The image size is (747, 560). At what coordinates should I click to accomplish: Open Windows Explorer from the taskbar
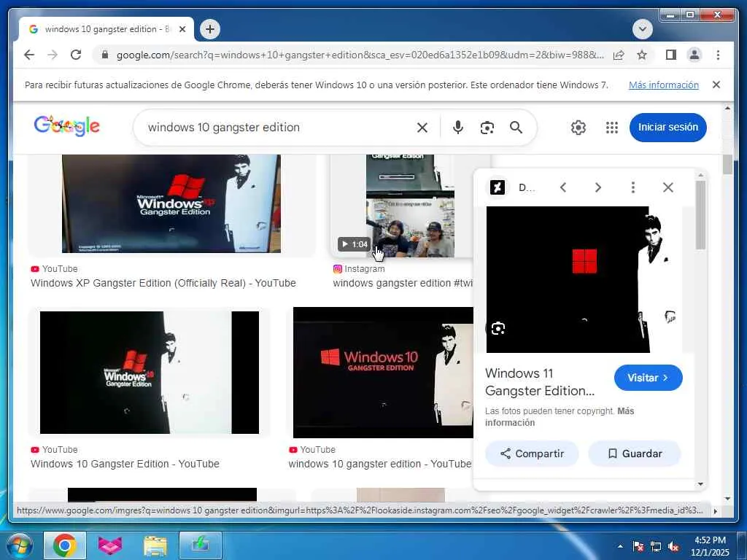click(x=155, y=545)
